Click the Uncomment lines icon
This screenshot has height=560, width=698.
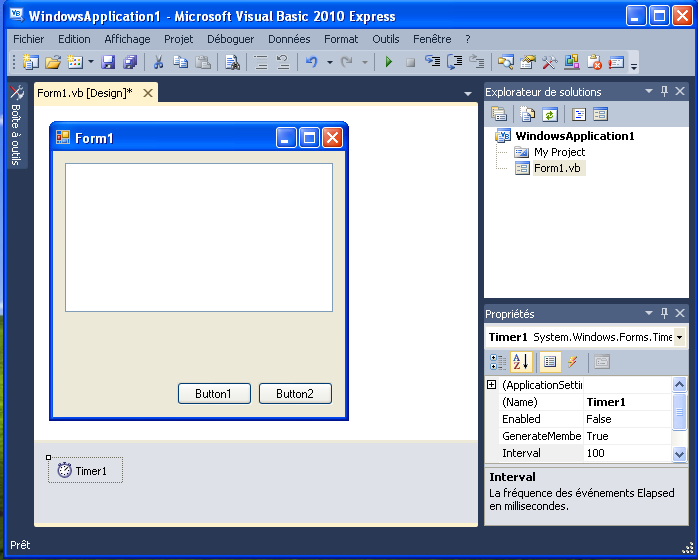pos(283,62)
